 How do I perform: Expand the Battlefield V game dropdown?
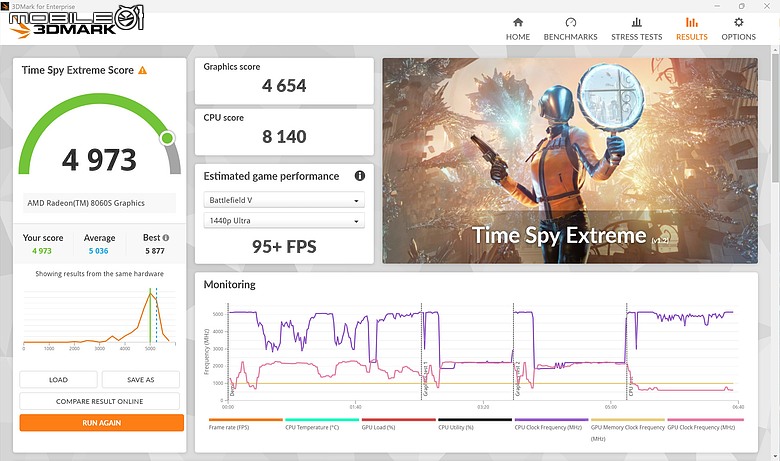pyautogui.click(x=284, y=200)
